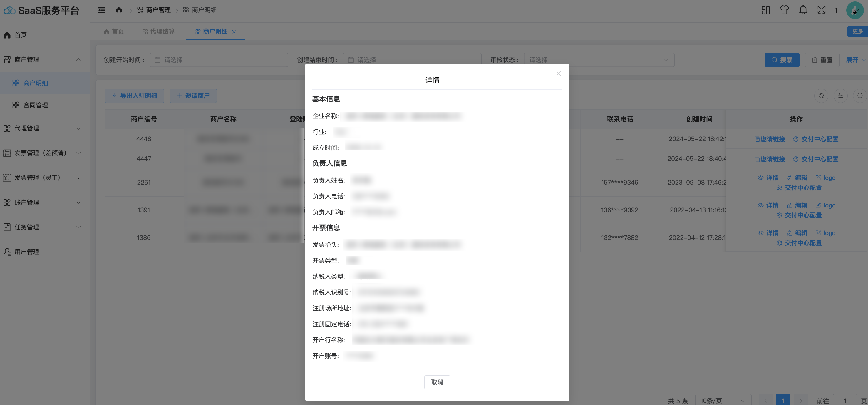Click the 搜索 button
The width and height of the screenshot is (868, 405).
[782, 60]
